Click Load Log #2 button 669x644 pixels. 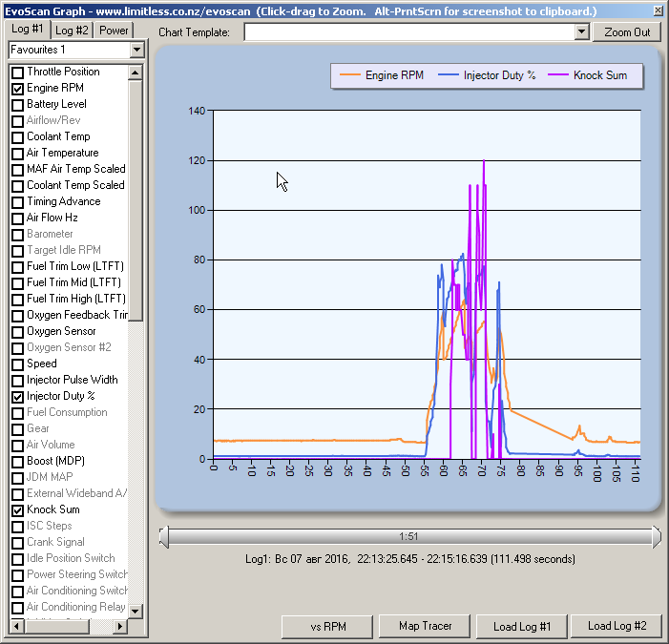(617, 626)
